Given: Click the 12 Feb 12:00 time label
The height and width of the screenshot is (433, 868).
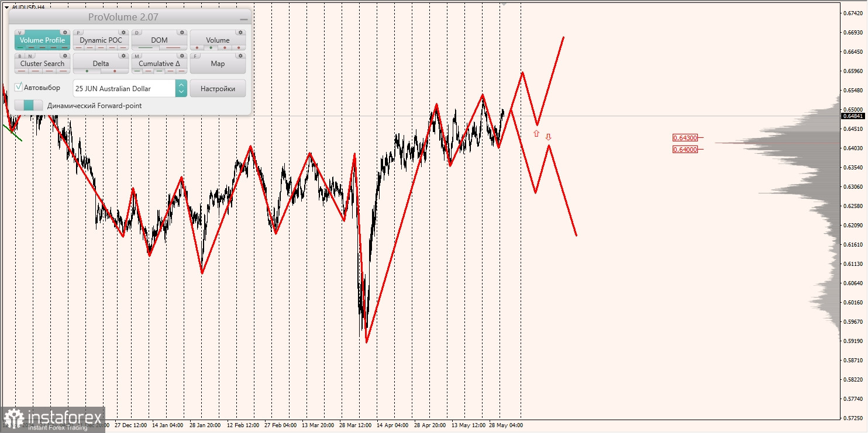Looking at the screenshot, I should point(243,425).
